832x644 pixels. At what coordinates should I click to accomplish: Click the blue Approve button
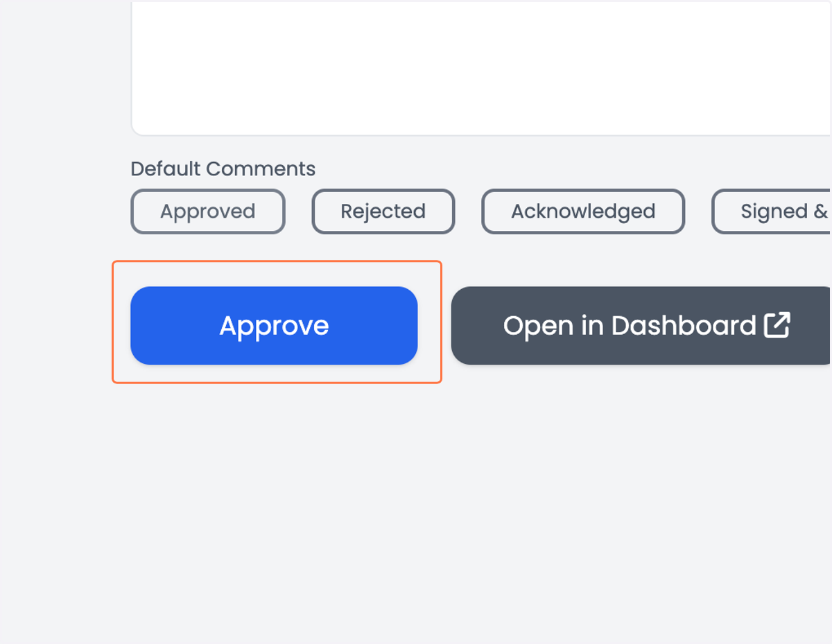tap(274, 325)
